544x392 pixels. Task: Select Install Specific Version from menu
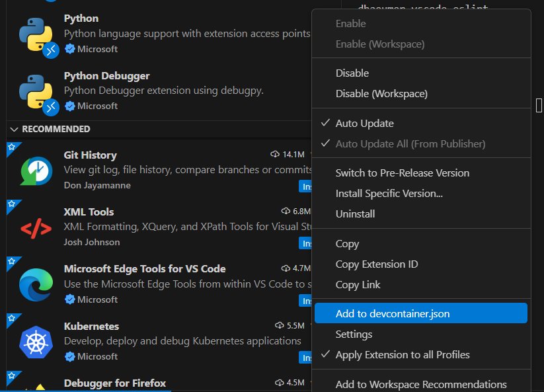389,194
